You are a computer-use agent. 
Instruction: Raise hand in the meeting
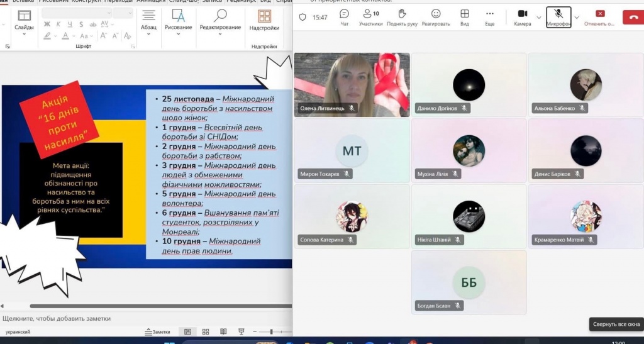pyautogui.click(x=402, y=17)
